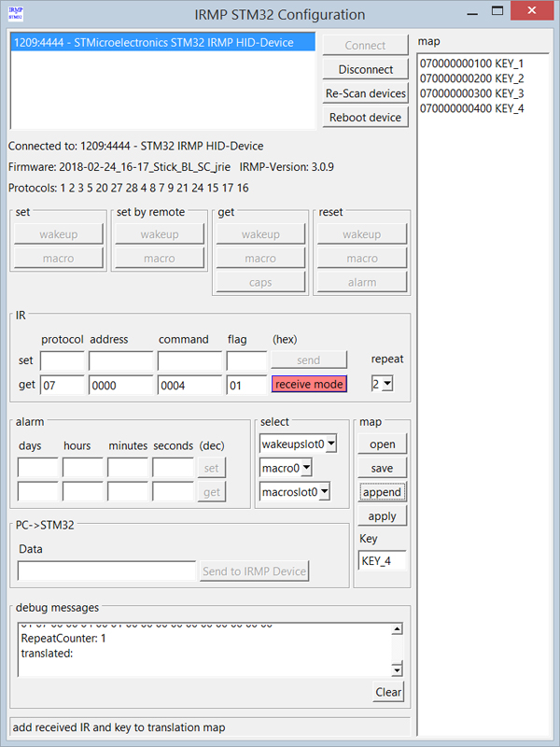560x747 pixels.
Task: Close the IRMP STM32 Configuration window
Action: coord(532,10)
